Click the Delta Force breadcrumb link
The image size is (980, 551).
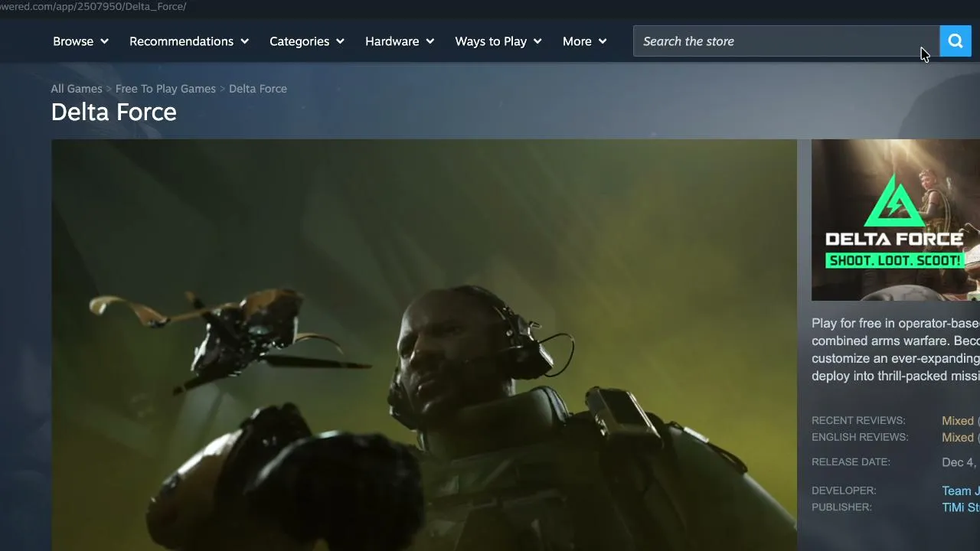tap(258, 89)
